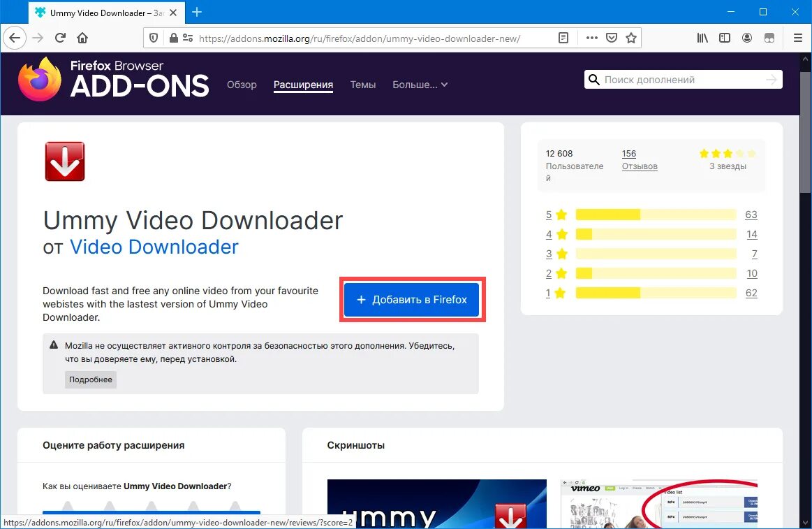This screenshot has height=529, width=812.
Task: Filter reviews by 5 stars link
Action: point(556,215)
